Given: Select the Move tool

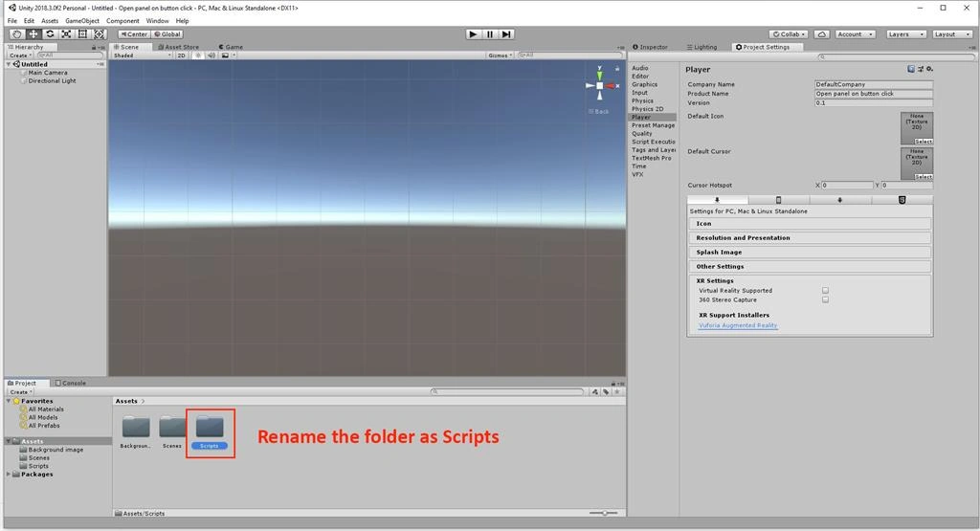Looking at the screenshot, I should tap(33, 34).
